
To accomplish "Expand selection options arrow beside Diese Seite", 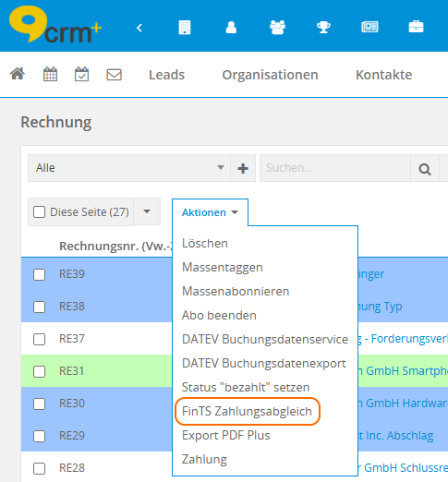I will (x=147, y=211).
